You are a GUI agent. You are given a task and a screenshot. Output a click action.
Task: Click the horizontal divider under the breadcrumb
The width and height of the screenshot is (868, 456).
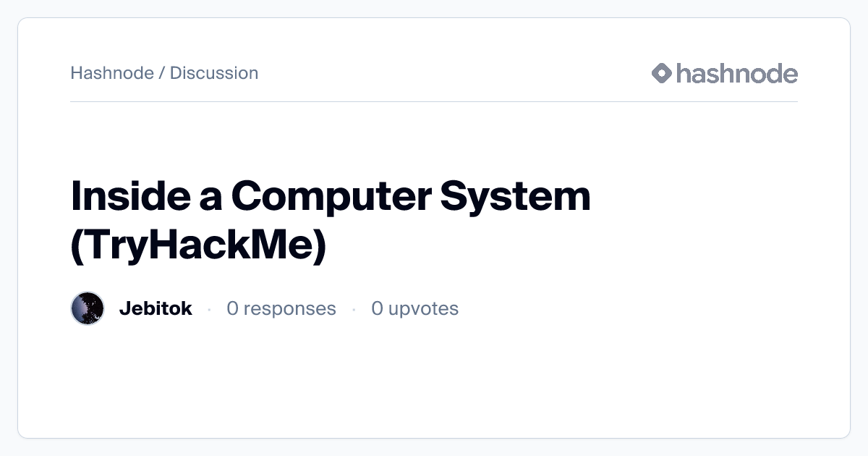pos(434,102)
